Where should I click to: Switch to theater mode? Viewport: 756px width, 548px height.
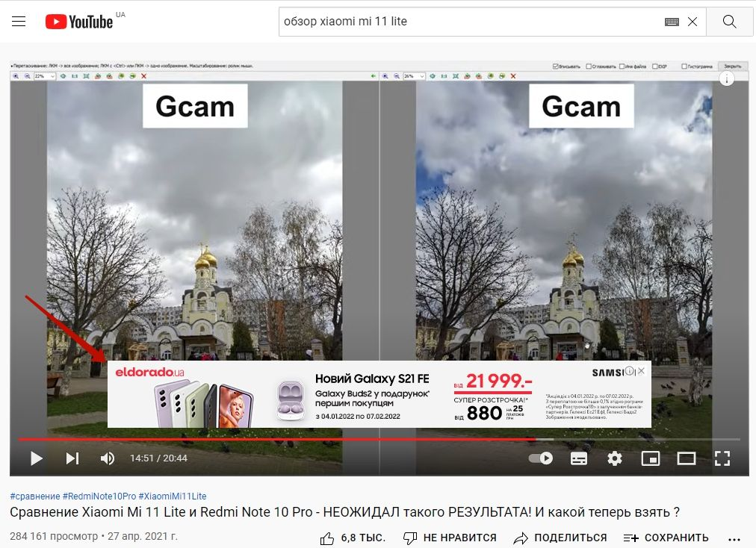click(686, 458)
